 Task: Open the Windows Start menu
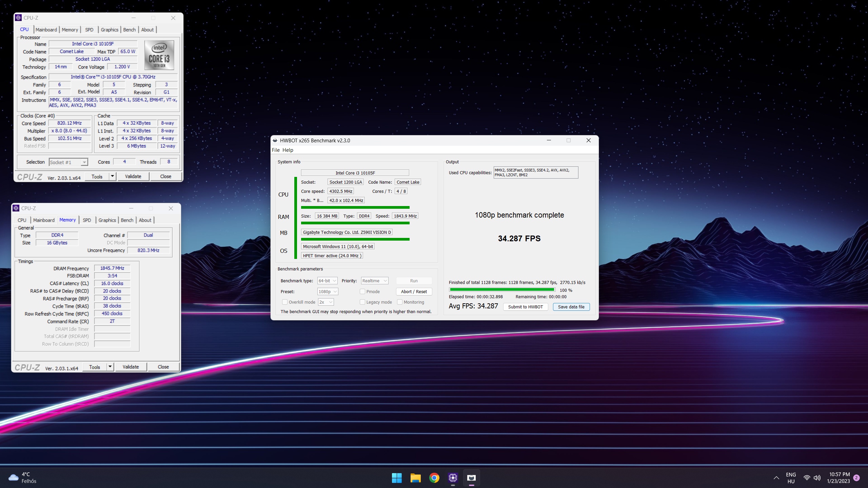(397, 478)
